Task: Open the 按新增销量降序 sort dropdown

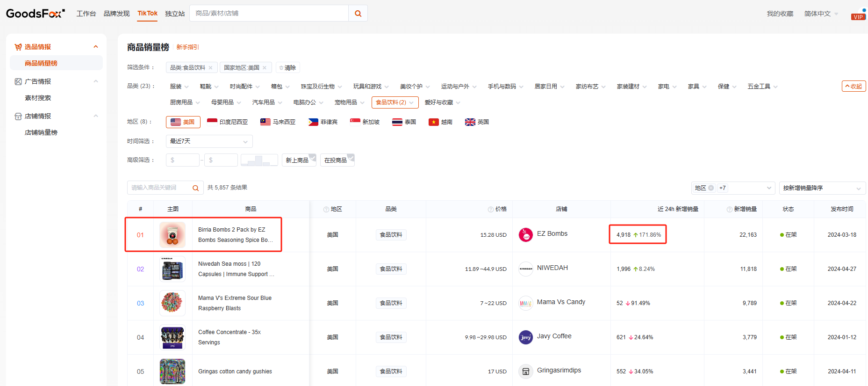Action: [x=822, y=188]
